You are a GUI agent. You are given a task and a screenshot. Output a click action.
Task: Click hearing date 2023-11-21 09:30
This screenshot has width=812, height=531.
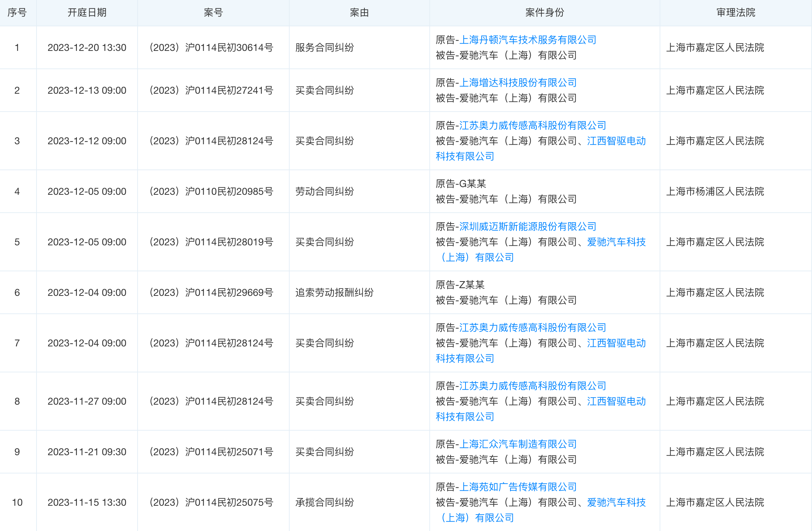(87, 452)
